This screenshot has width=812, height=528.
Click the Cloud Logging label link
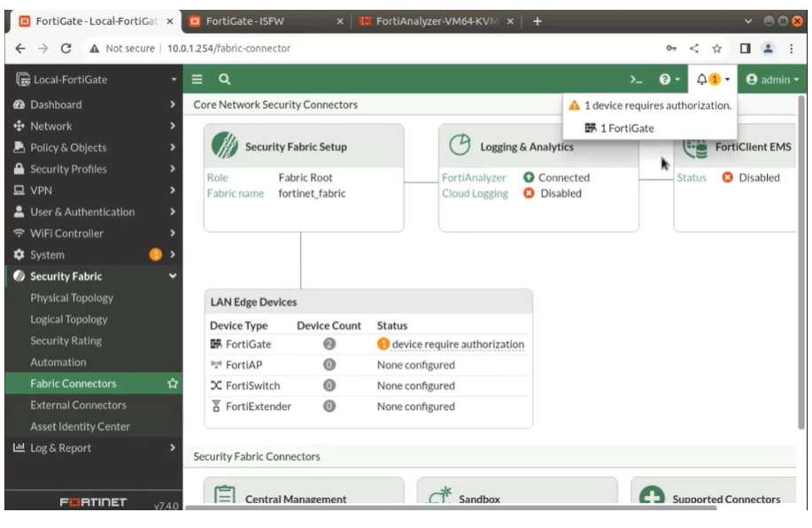(475, 193)
